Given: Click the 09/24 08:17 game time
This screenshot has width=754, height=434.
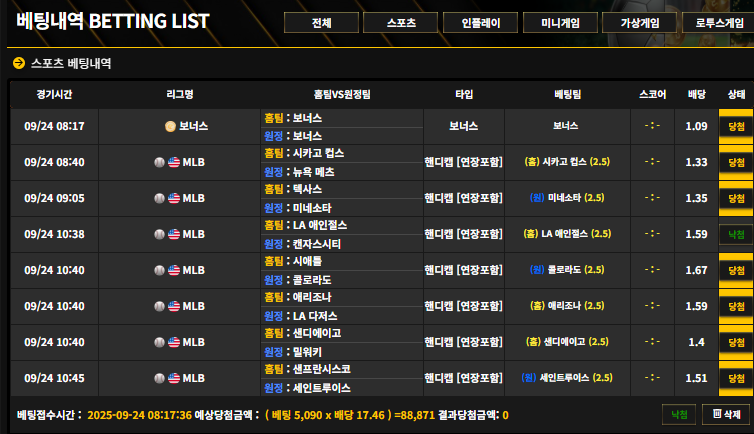Looking at the screenshot, I should pos(54,126).
